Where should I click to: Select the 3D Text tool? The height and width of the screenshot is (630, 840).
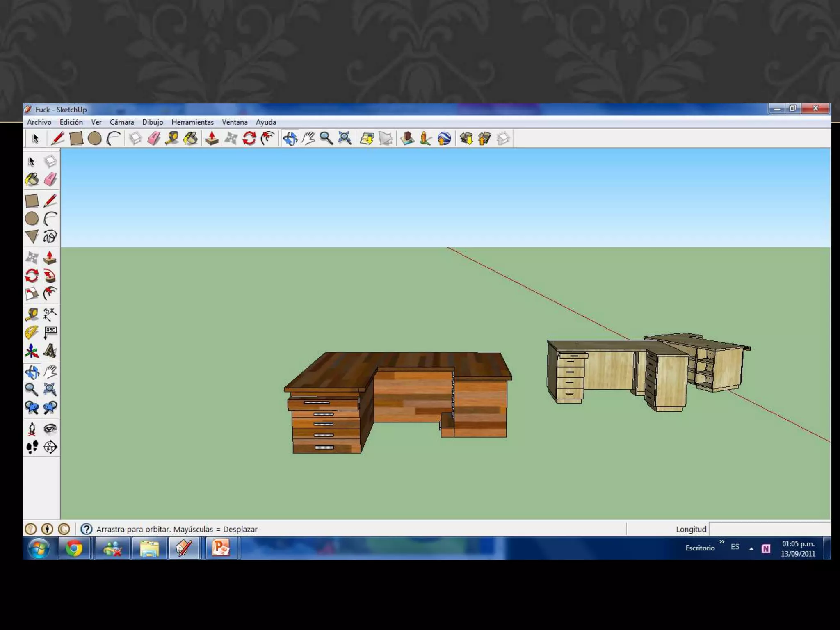pyautogui.click(x=50, y=351)
